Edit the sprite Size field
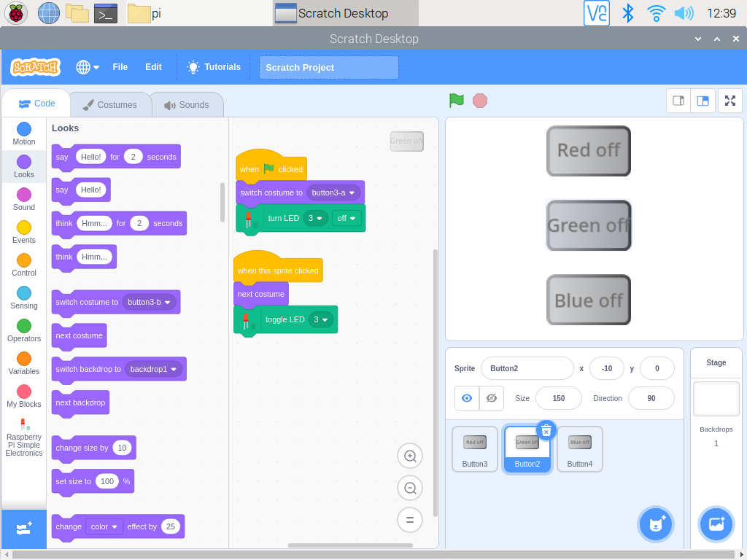Viewport: 747px width, 560px height. point(558,398)
